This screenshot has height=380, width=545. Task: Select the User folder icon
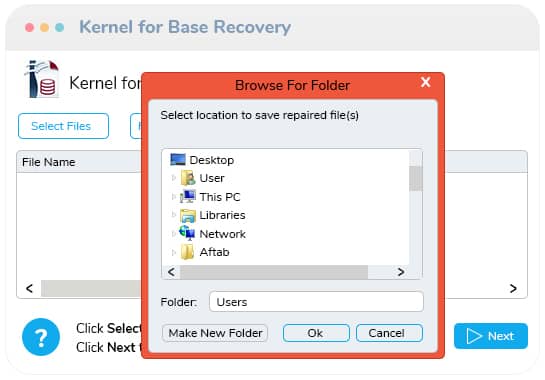click(188, 178)
